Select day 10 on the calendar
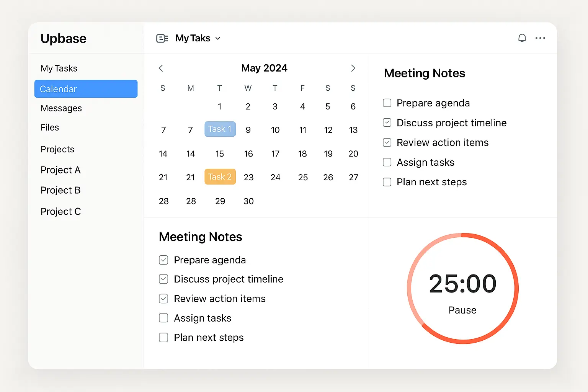 pos(275,130)
